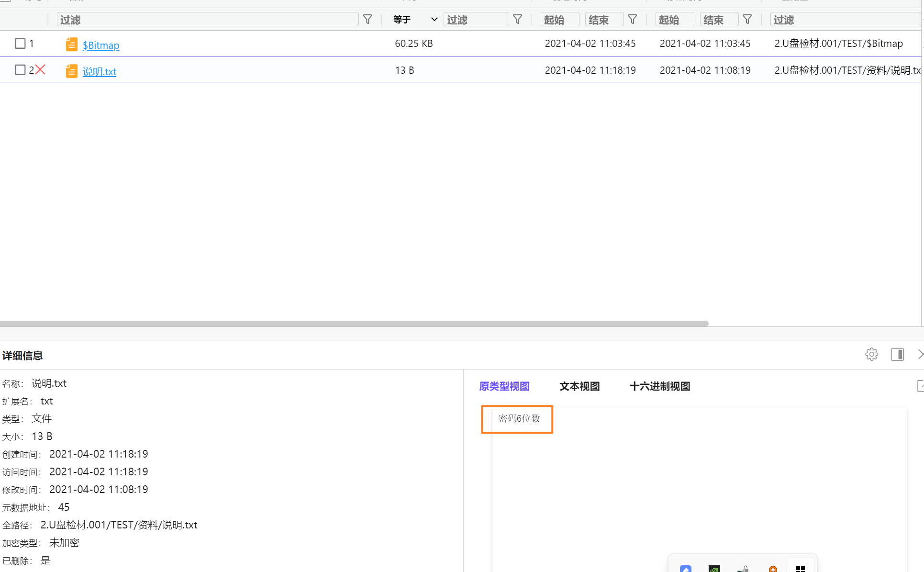The width and height of the screenshot is (924, 572).
Task: Click the size column filter funnel icon
Action: coord(517,20)
